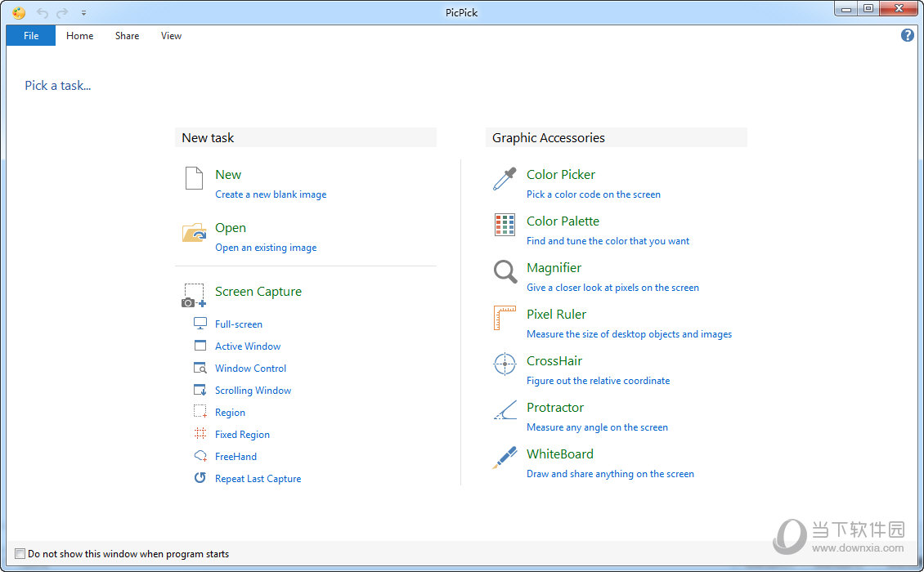924x572 pixels.
Task: Click the Full-screen monitor icon
Action: pos(200,324)
